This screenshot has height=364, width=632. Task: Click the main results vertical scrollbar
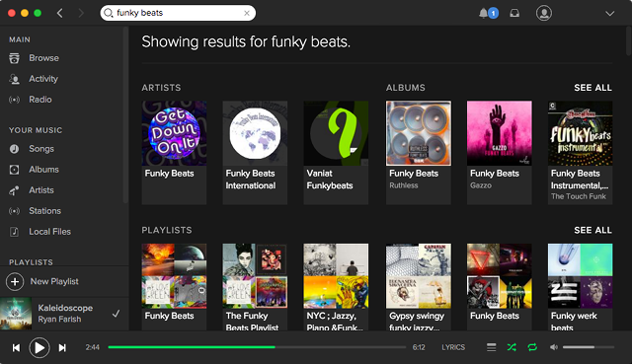[x=628, y=42]
